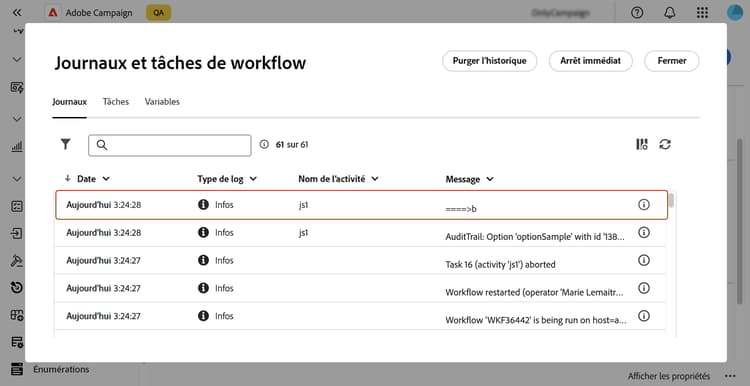Open the help question mark icon
Screen dimensions: 750x386
pos(637,13)
